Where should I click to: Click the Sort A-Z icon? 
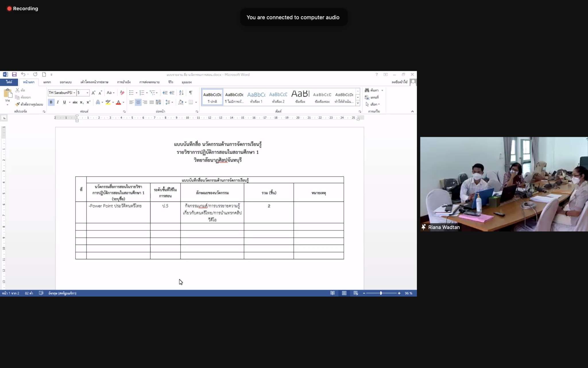click(x=181, y=93)
